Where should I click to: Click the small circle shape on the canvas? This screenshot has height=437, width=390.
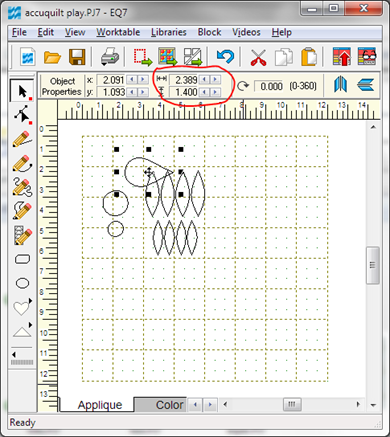[116, 229]
